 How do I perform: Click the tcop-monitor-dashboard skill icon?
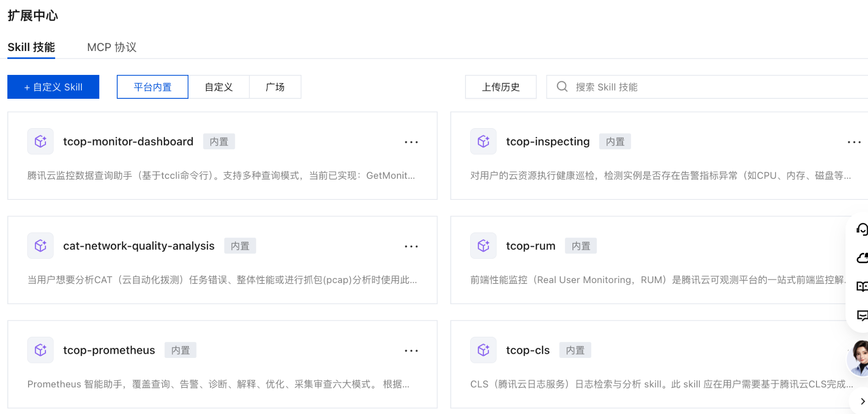pos(40,142)
